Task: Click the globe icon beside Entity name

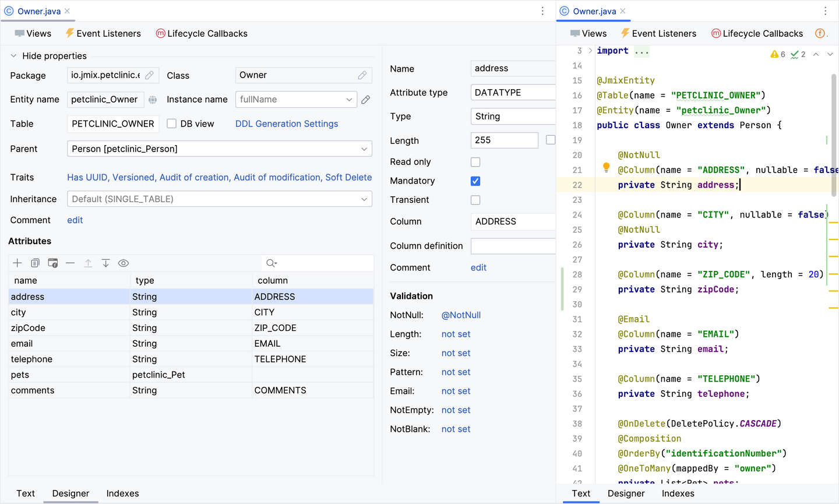Action: point(153,100)
